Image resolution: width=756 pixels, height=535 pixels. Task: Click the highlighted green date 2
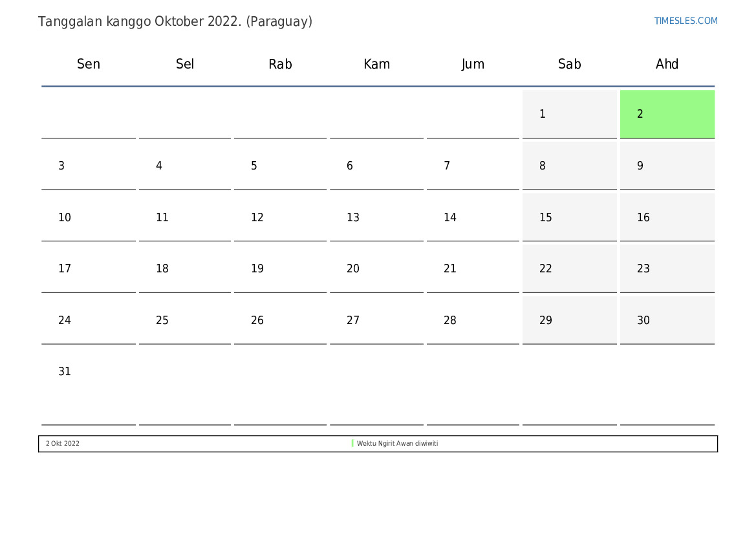tap(667, 114)
